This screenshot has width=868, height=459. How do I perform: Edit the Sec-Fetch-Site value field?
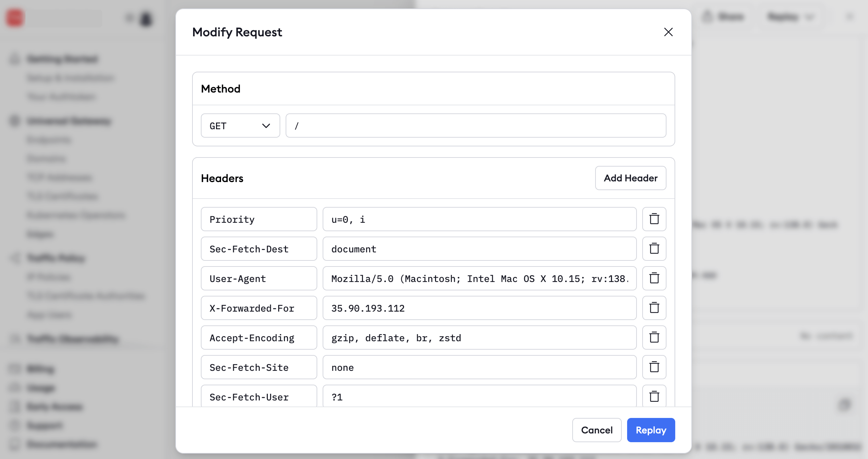479,367
